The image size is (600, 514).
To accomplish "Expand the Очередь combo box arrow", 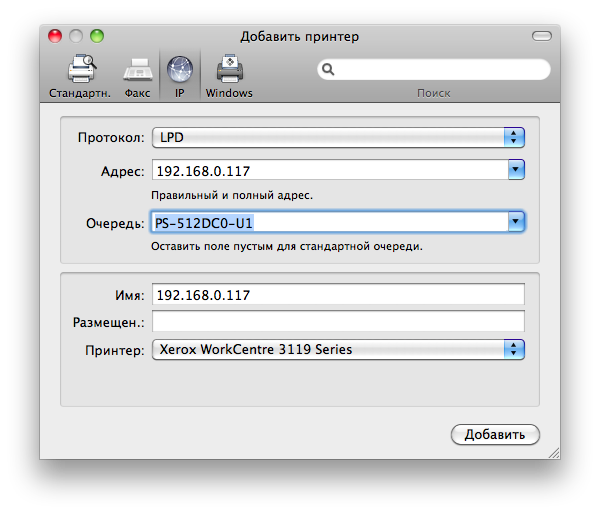I will click(516, 222).
